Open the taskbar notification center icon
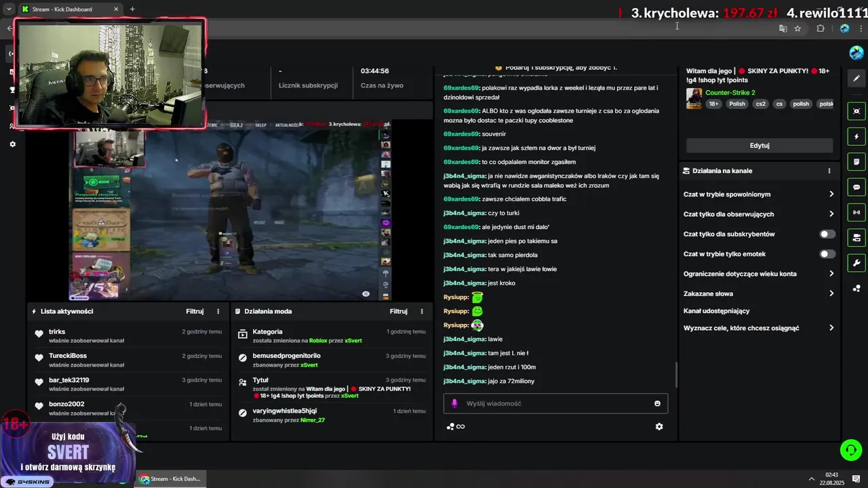This screenshot has width=868, height=488. (x=856, y=479)
